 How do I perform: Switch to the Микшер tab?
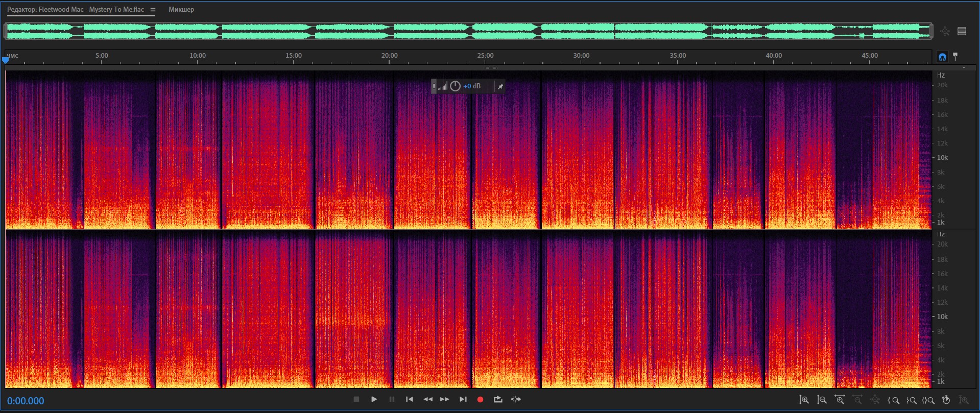coord(181,10)
